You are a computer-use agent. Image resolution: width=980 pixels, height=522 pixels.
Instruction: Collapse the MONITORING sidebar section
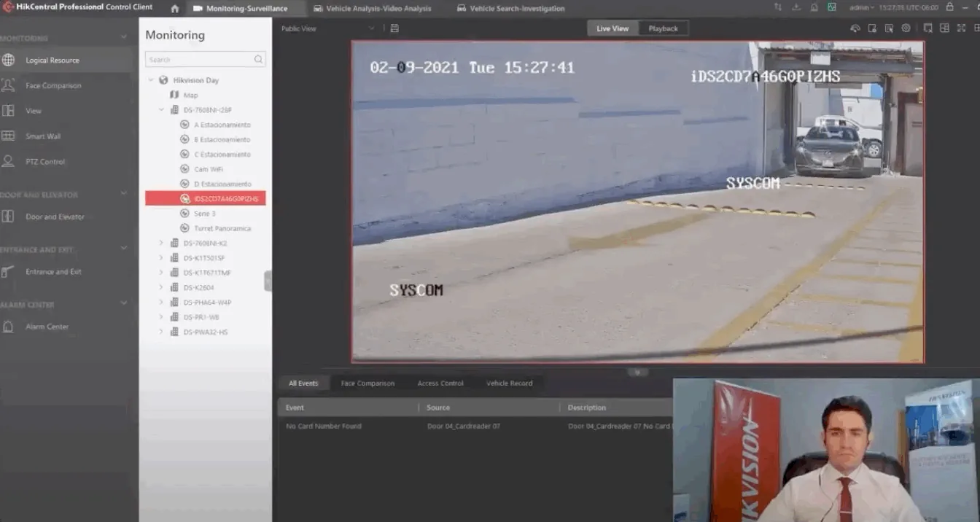click(123, 37)
